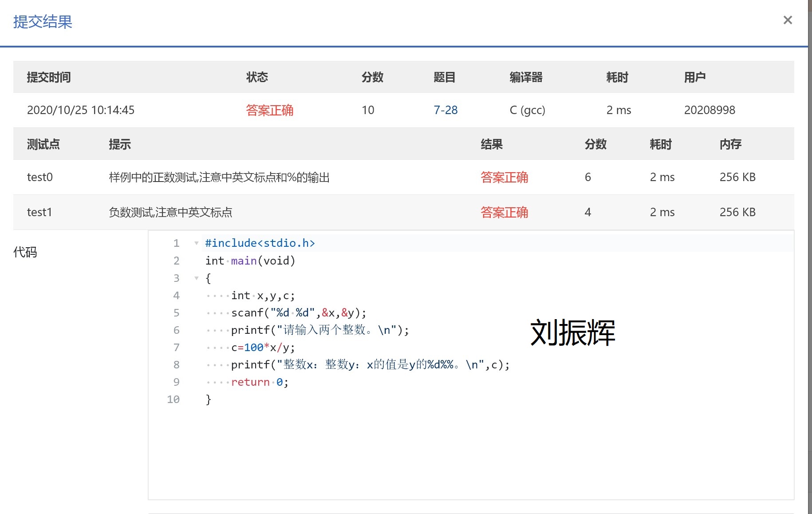This screenshot has height=514, width=812.
Task: Click the 256 KB memory value for test1
Action: pyautogui.click(x=737, y=212)
